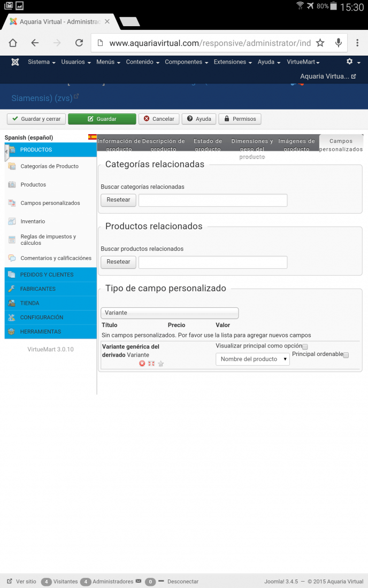Image resolution: width=368 pixels, height=588 pixels.
Task: Switch to Imágenes de producto tab
Action: tap(296, 145)
